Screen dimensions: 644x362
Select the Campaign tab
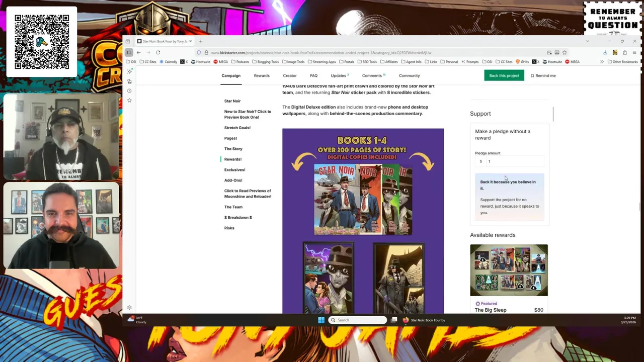231,75
